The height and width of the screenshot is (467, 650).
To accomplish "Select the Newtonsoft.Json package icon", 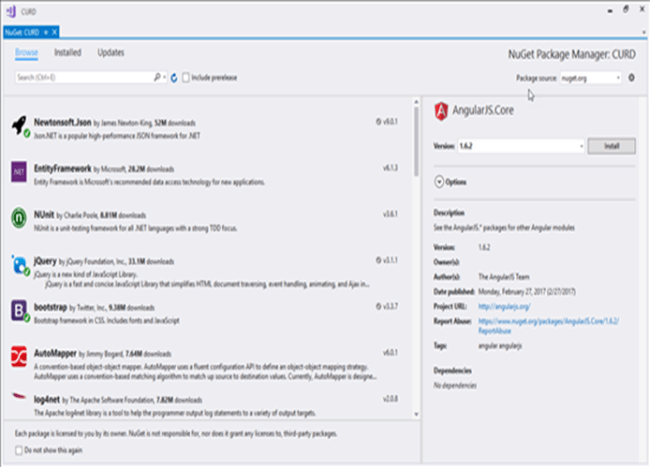I will 19,126.
